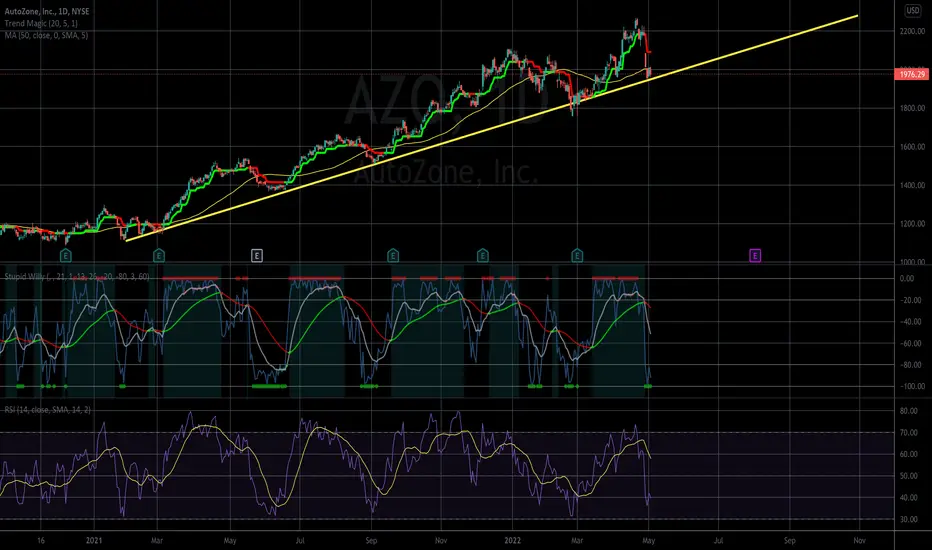Click the -60.00 Willy scale label
The width and height of the screenshot is (932, 550).
(x=910, y=344)
